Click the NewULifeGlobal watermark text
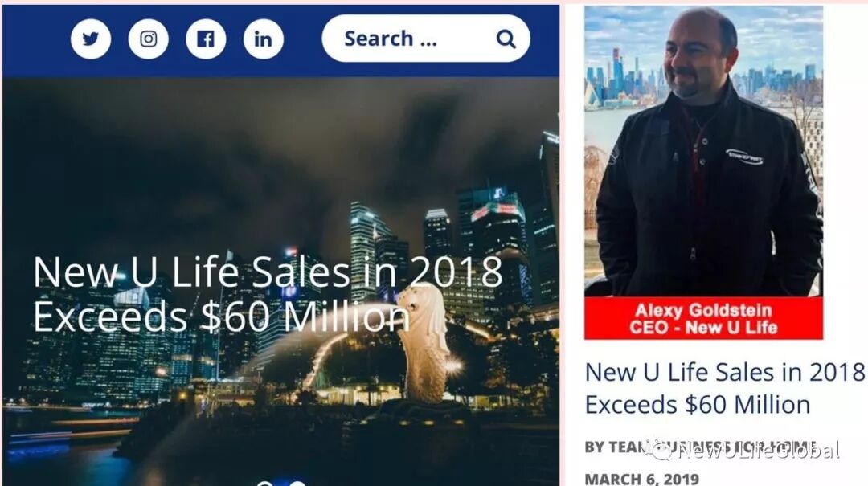 click(759, 451)
